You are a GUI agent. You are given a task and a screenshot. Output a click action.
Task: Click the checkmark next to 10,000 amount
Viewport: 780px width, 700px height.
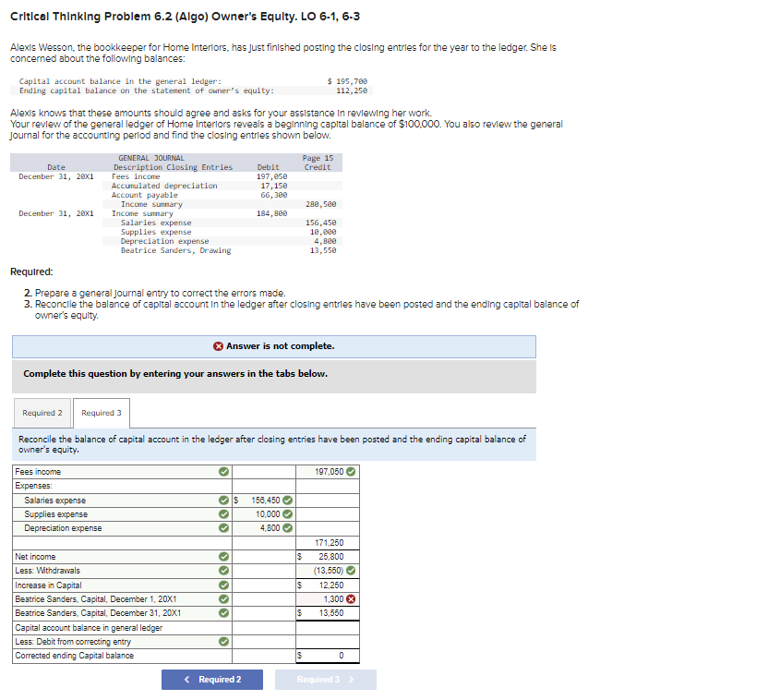pyautogui.click(x=287, y=514)
